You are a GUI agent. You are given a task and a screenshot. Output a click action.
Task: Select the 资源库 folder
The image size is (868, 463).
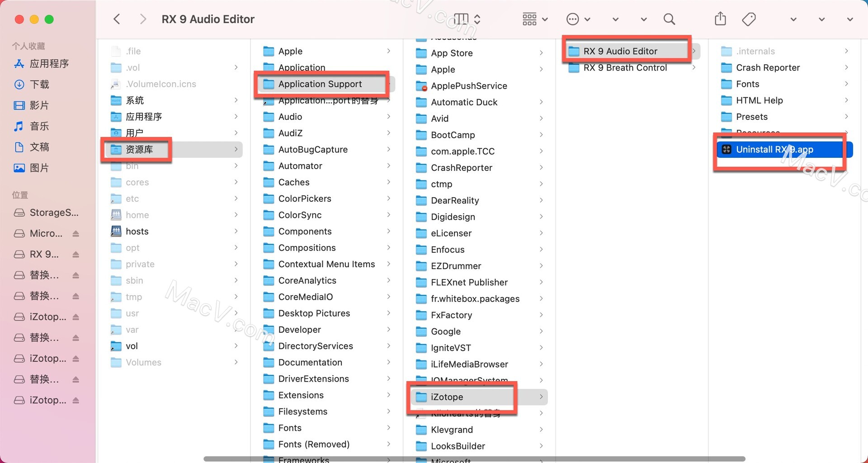pyautogui.click(x=174, y=149)
